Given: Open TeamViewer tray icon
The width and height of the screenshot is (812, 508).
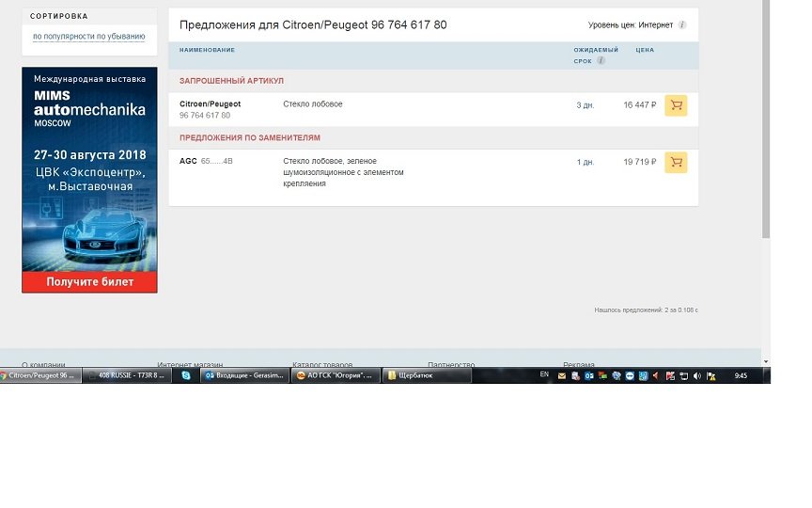Looking at the screenshot, I should point(630,375).
